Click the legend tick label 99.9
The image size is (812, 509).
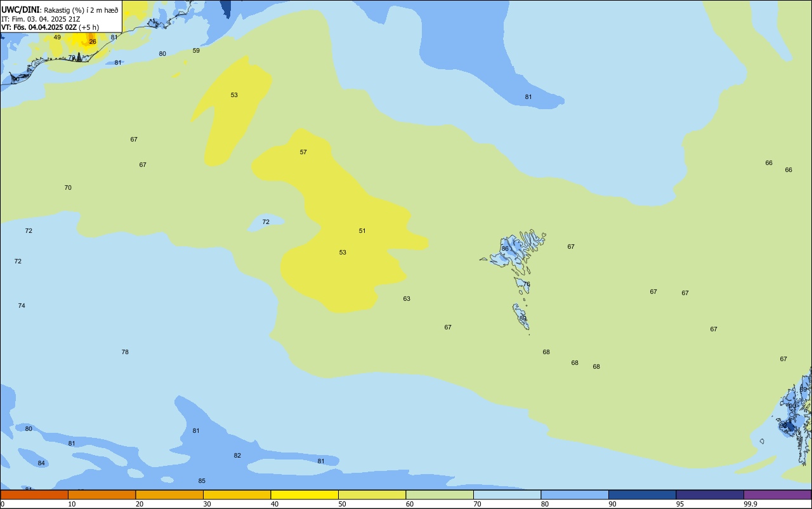750,504
